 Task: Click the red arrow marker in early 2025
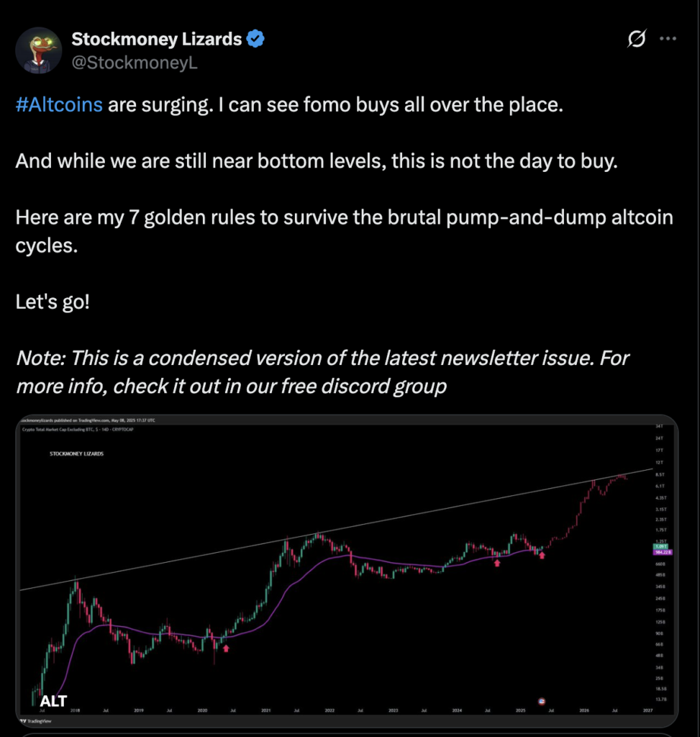(x=542, y=555)
